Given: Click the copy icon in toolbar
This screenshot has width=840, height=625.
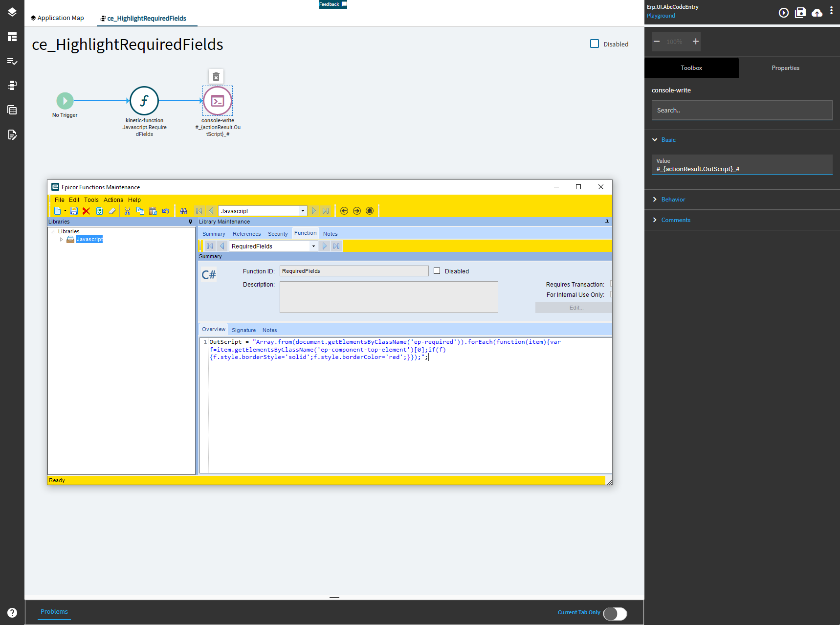Looking at the screenshot, I should (140, 211).
